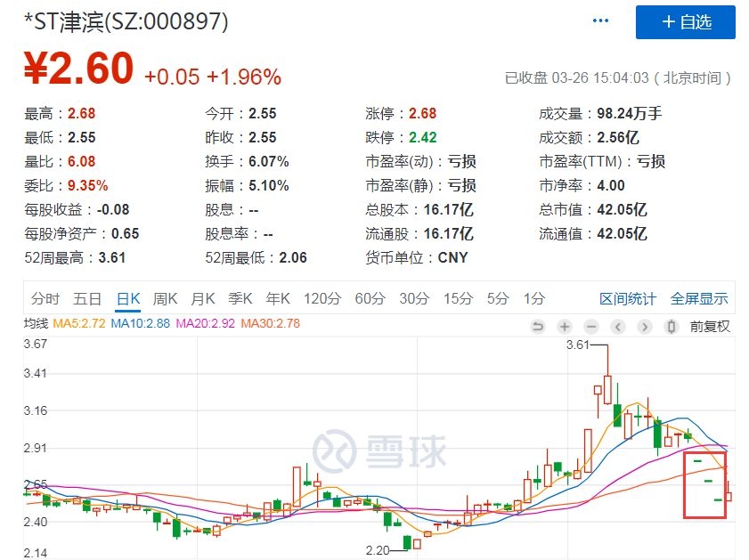Click the 委比 value 9.35%

tap(87, 185)
